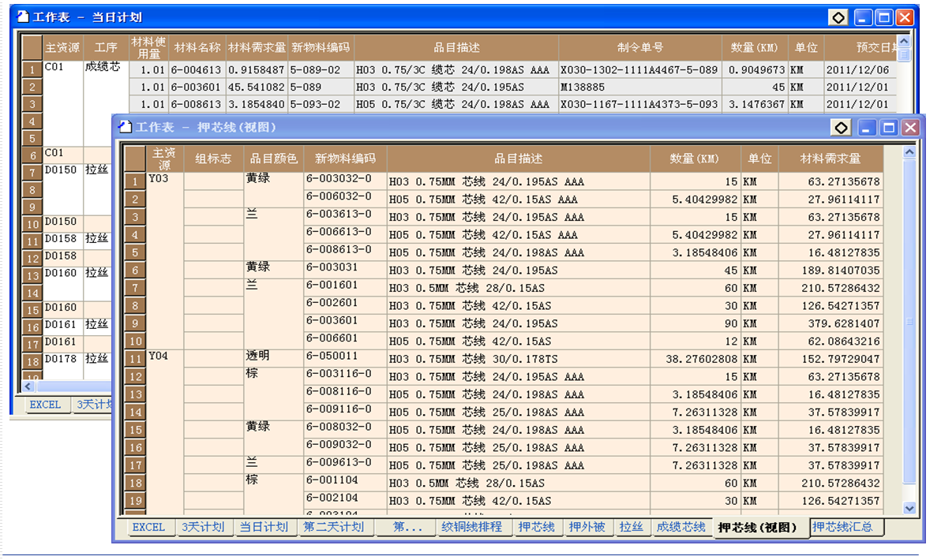Click EXCEL tab in back 当日计划 window
The image size is (941, 560).
pos(45,405)
